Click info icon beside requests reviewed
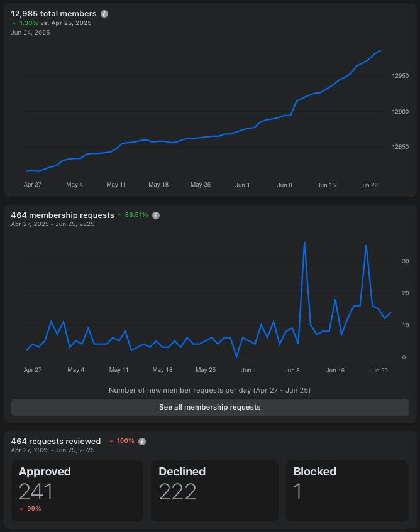Viewport: 420px width, 532px height. pos(142,442)
